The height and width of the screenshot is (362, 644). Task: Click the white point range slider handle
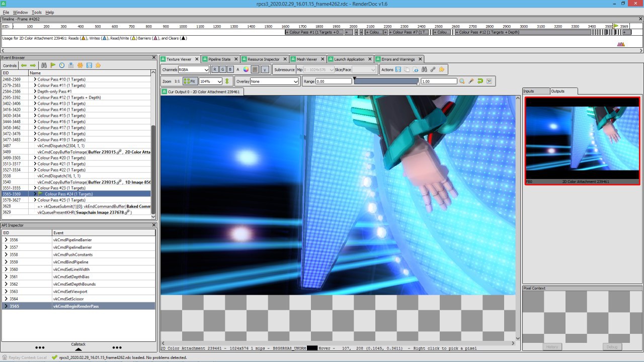click(418, 83)
